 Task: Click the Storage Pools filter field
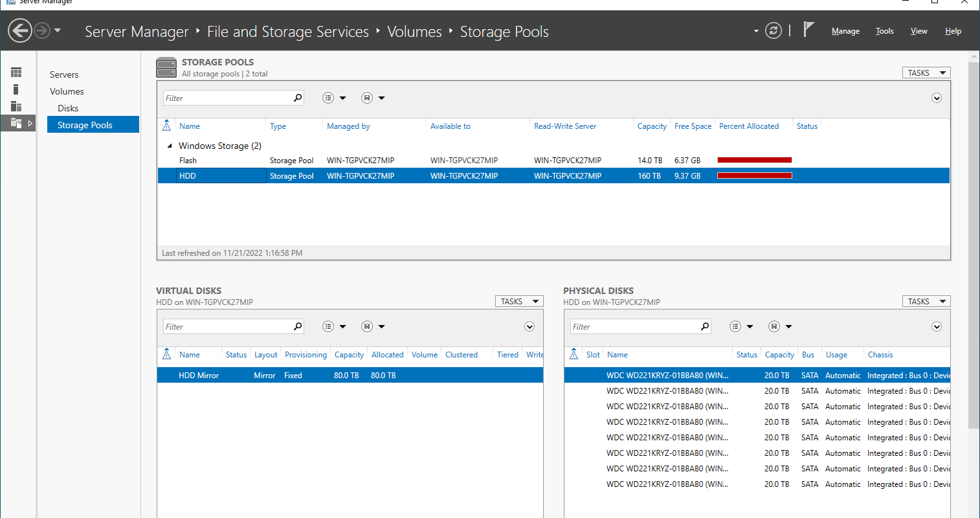coord(227,98)
